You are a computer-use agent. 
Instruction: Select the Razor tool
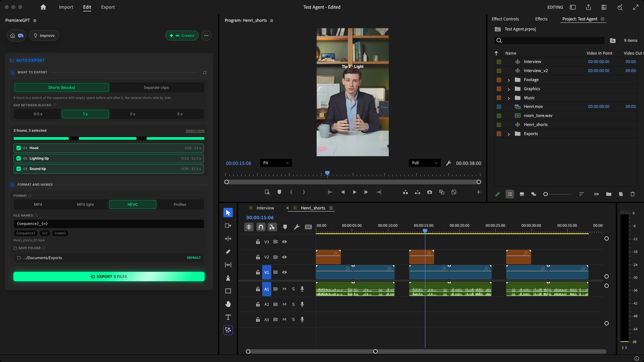(x=228, y=252)
